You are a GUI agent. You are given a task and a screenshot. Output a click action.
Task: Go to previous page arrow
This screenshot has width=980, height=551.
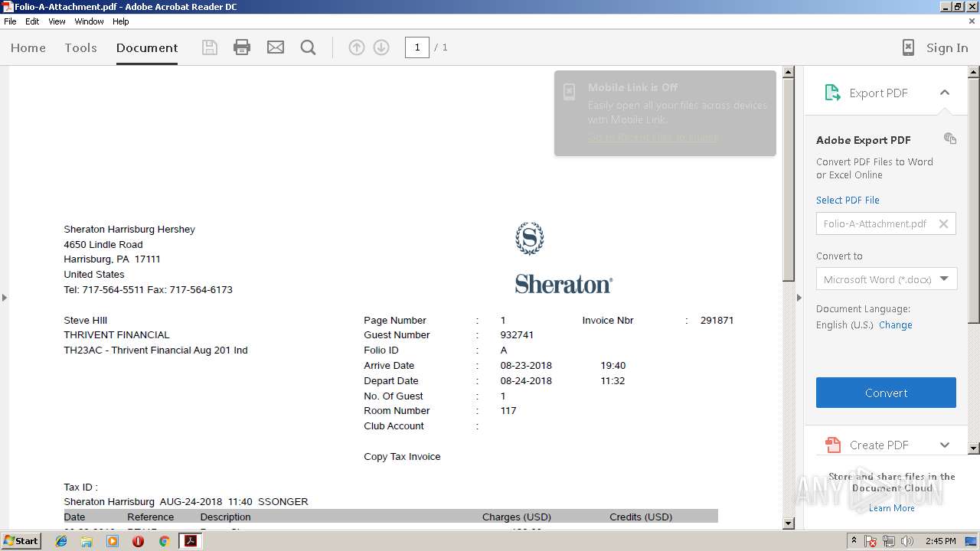coord(356,47)
